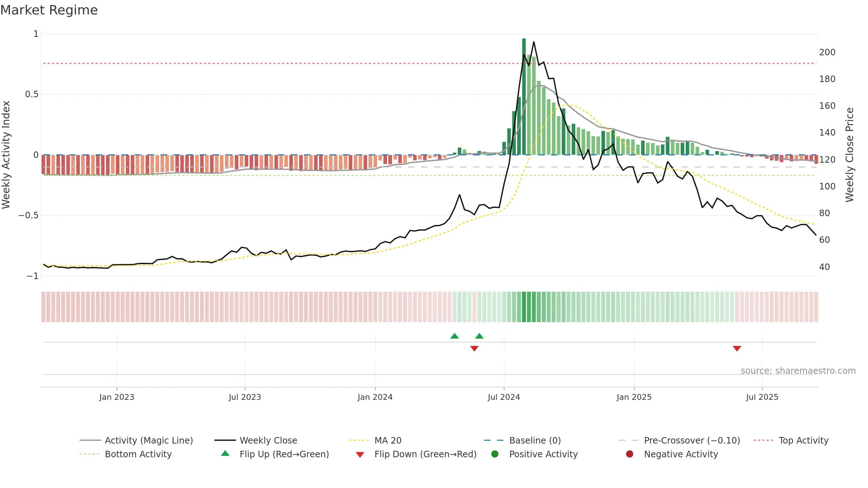Screen dimensions: 868x488
Task: Click the 160 price axis tick
Action: (827, 106)
